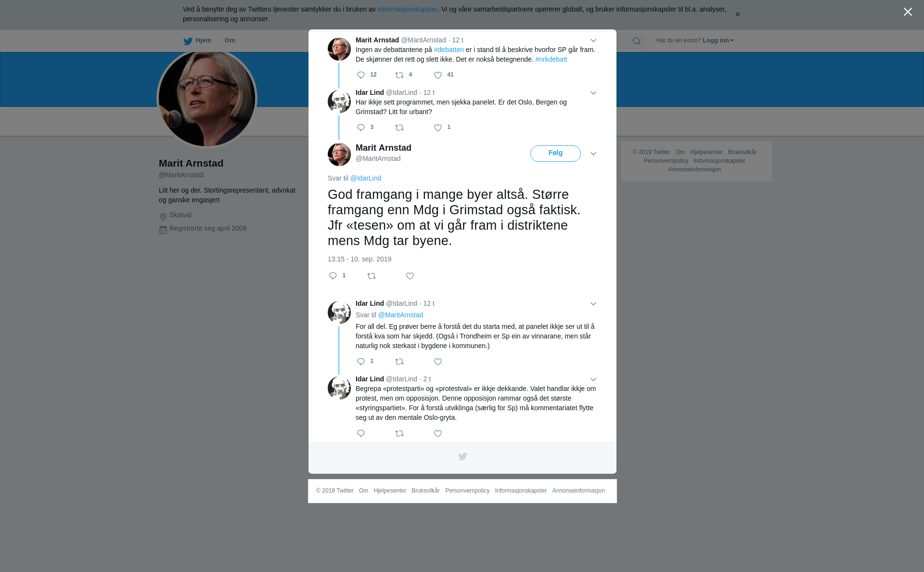Open the Om menu item in header

230,40
